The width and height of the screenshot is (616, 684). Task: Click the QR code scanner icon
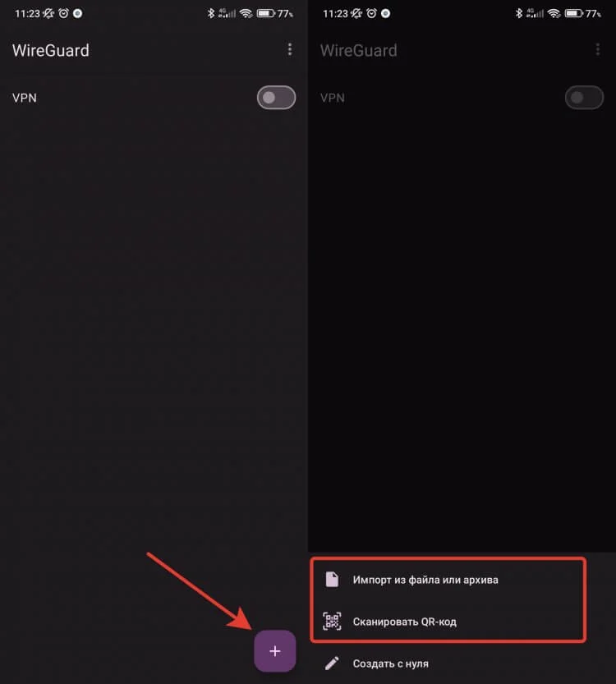coord(332,621)
